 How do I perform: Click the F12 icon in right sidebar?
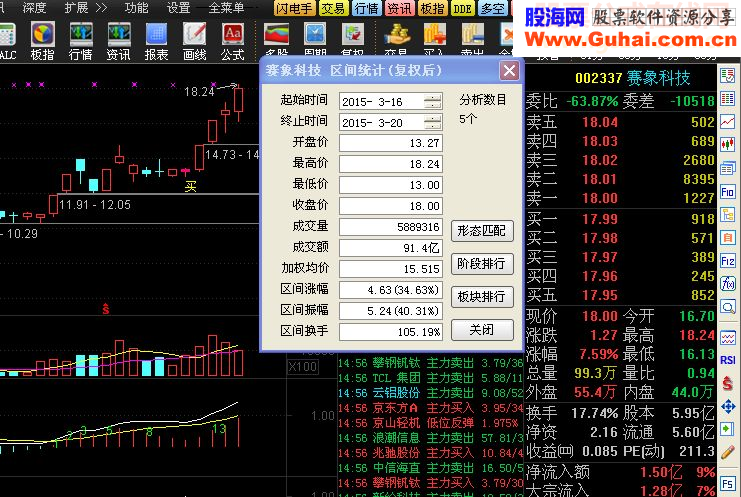click(728, 261)
